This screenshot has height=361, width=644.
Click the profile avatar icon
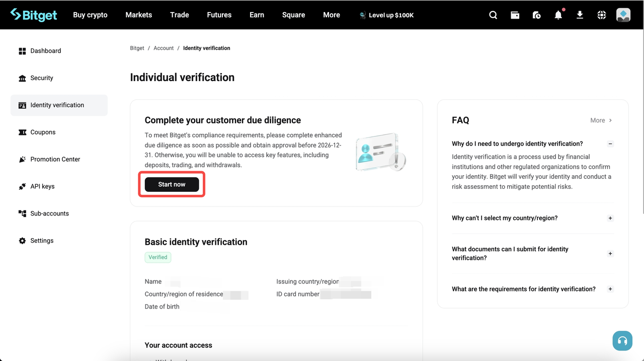tap(623, 15)
